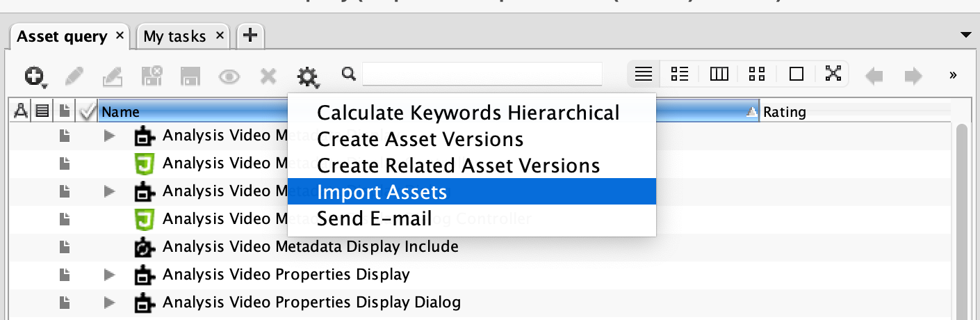Click into the search text field
Viewport: 980px width, 320px height.
482,74
